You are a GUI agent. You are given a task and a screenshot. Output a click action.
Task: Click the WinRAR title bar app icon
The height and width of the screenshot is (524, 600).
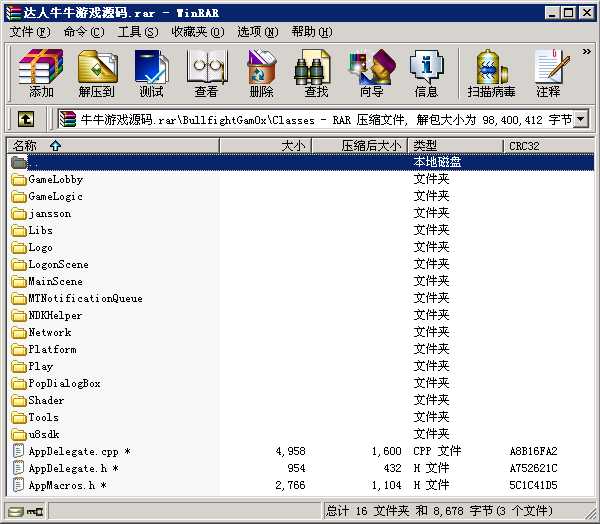coord(13,13)
